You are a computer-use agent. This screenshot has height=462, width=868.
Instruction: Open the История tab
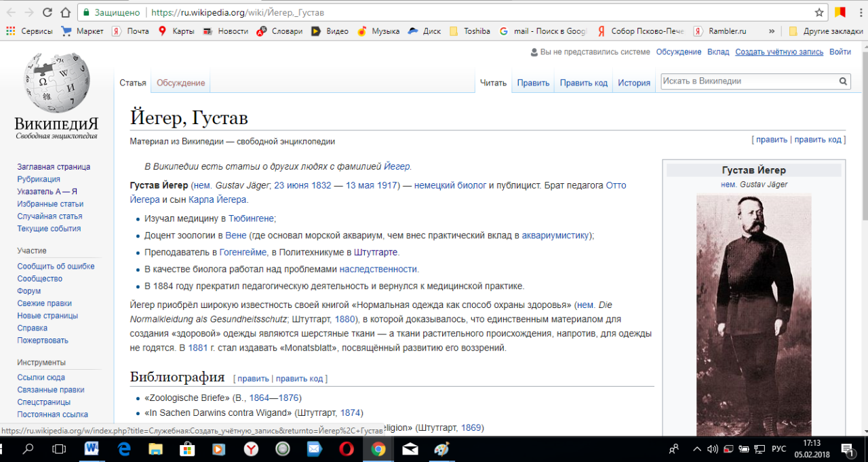pos(634,83)
